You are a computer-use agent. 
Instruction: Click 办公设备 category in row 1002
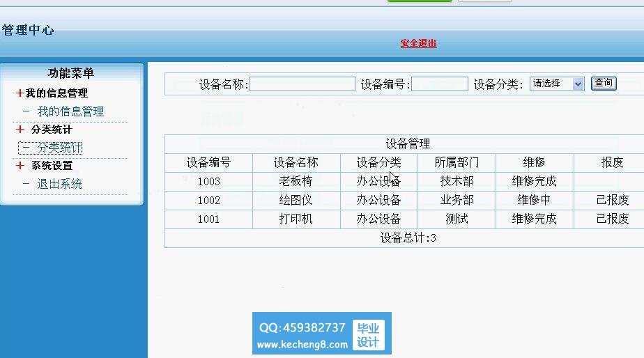pos(378,200)
